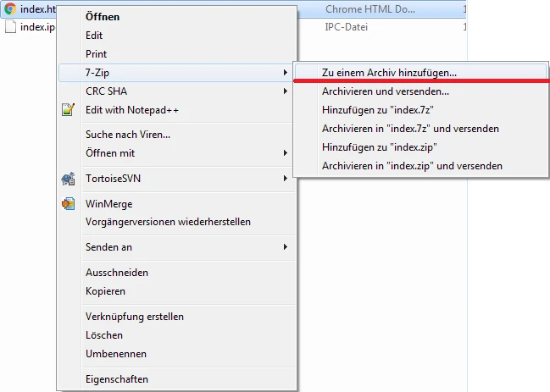
Task: Expand the 7-Zip submenu arrow
Action: (285, 73)
